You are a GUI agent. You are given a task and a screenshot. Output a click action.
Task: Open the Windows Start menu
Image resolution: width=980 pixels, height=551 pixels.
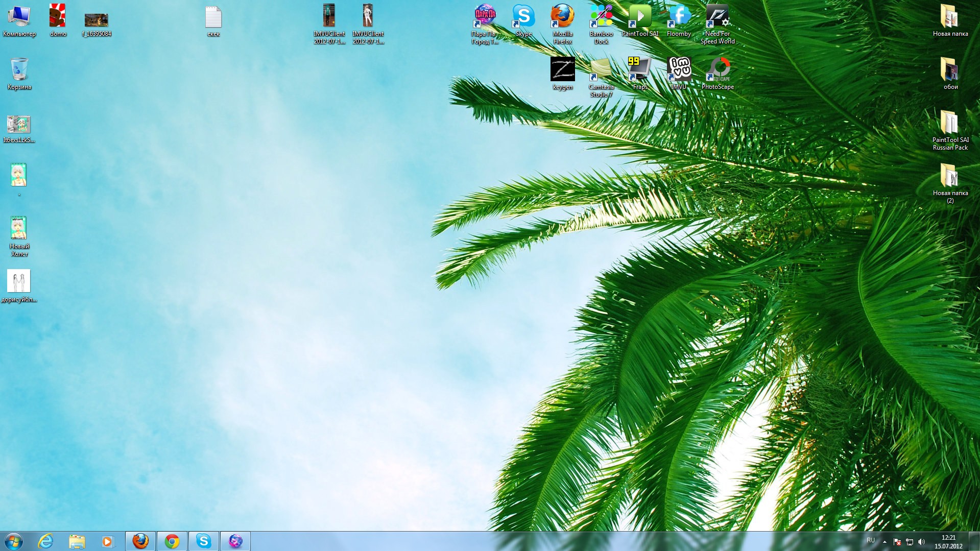[14, 541]
